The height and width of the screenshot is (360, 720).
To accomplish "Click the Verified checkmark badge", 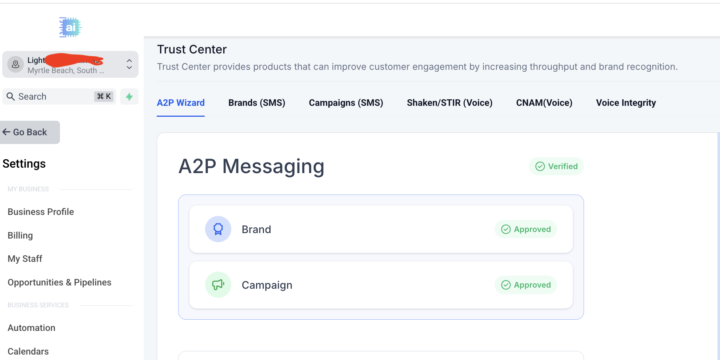I will pyautogui.click(x=556, y=166).
